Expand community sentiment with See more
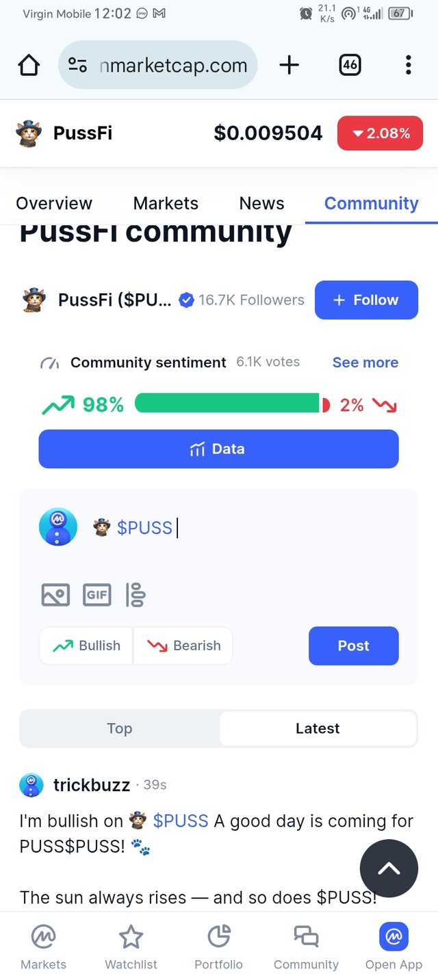The height and width of the screenshot is (980, 438). pyautogui.click(x=365, y=362)
